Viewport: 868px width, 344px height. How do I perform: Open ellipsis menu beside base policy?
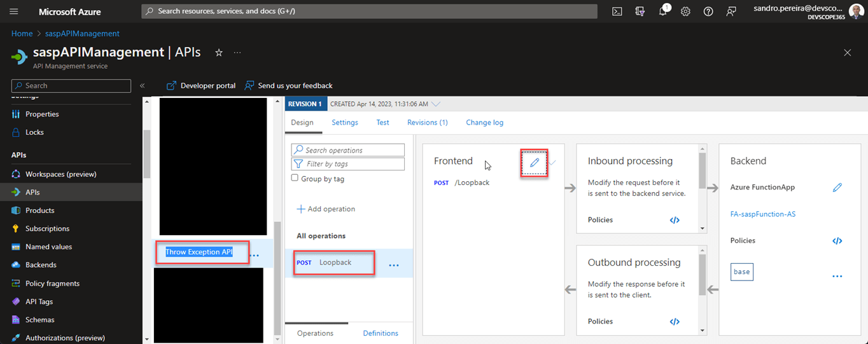(837, 277)
